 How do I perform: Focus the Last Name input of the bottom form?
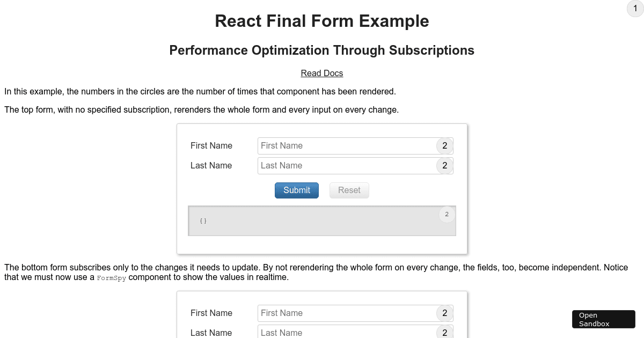click(343, 333)
